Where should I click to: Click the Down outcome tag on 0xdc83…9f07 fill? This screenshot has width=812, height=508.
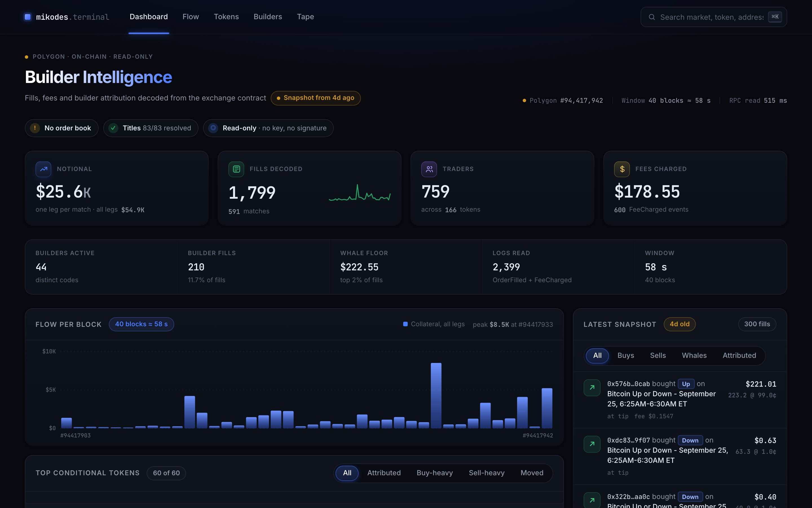pos(690,441)
